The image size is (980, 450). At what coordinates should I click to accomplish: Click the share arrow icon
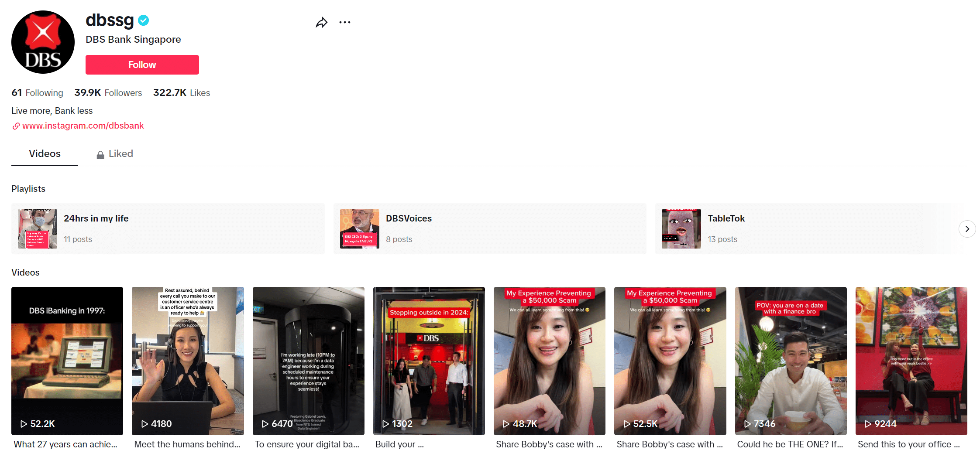click(322, 22)
